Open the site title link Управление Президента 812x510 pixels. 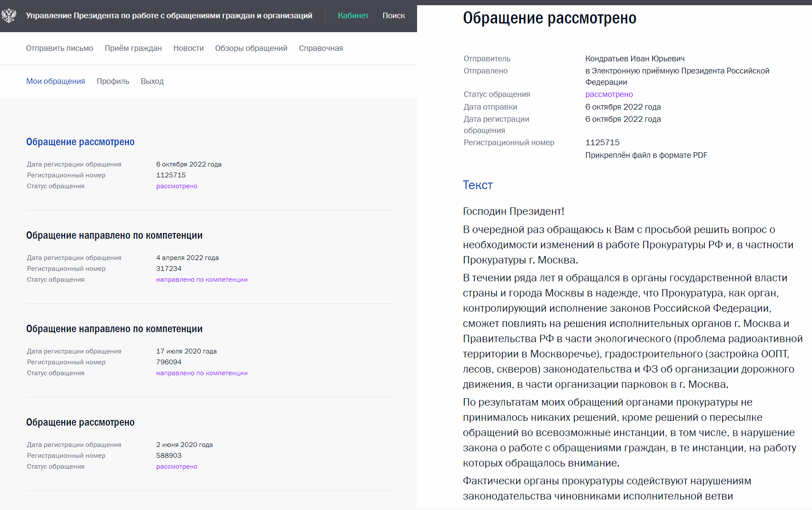(169, 16)
